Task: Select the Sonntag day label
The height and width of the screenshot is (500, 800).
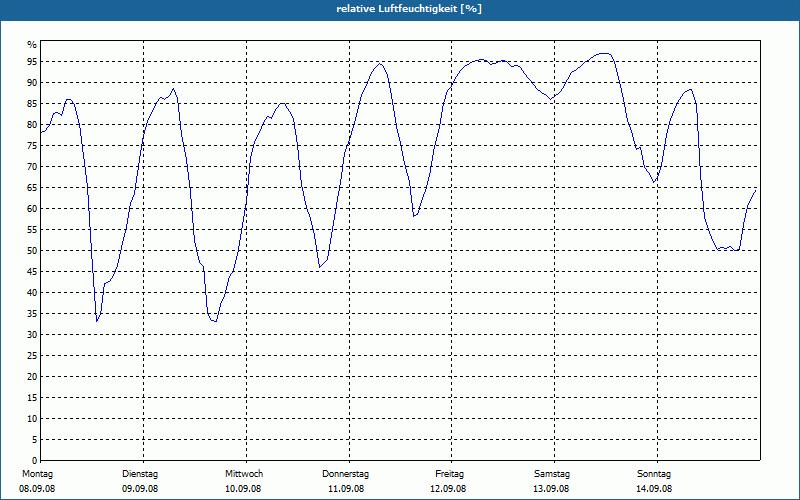Action: tap(654, 474)
